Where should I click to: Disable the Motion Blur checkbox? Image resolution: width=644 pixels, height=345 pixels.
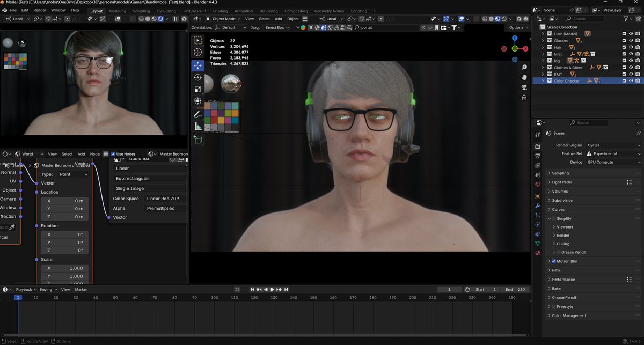[554, 261]
